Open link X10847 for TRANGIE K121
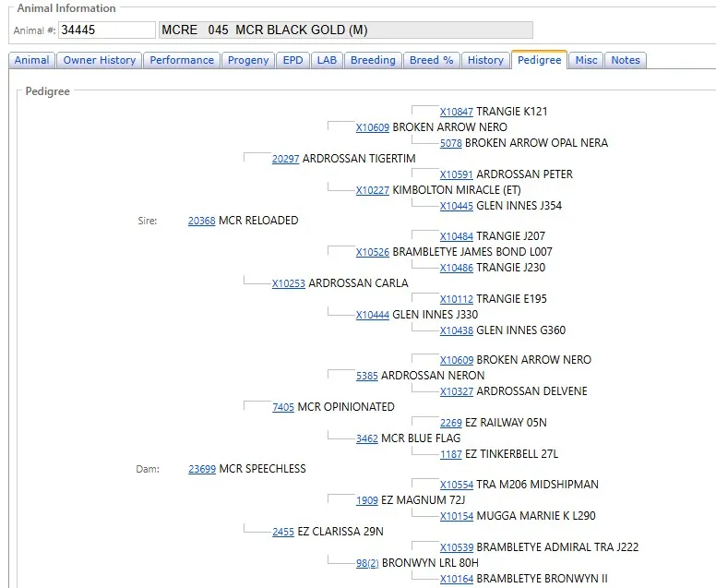The height and width of the screenshot is (588, 716). [456, 112]
